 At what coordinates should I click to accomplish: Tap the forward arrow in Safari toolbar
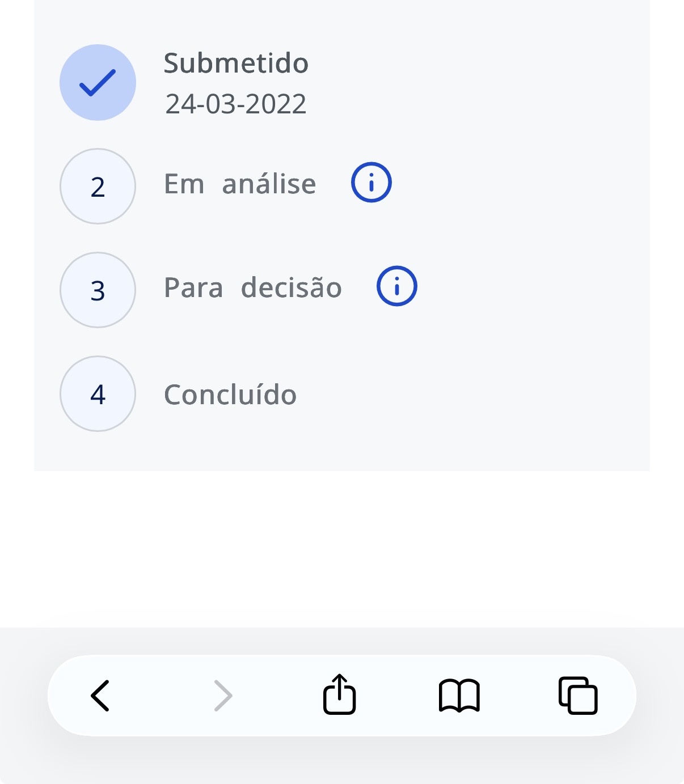coord(223,696)
